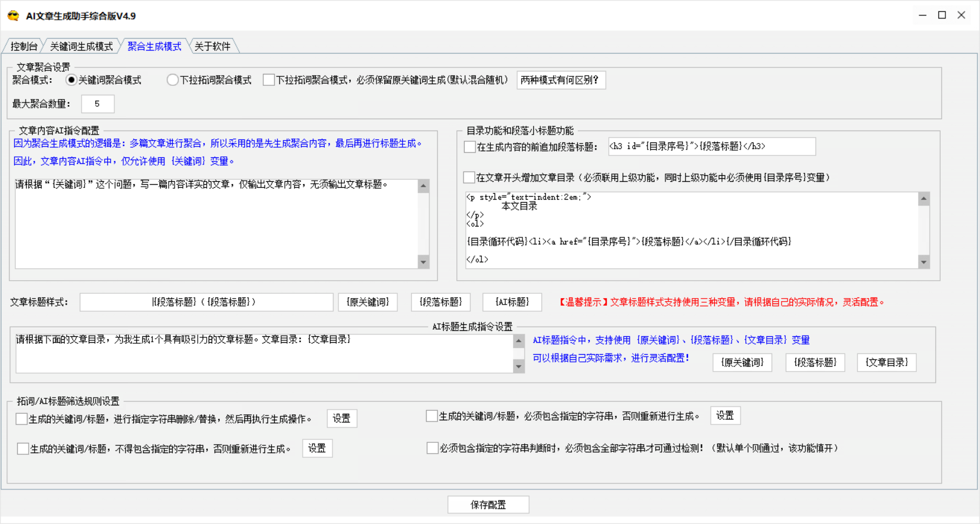Open 设置 for 字符串删除/替换 rule
This screenshot has height=524, width=980.
click(342, 418)
